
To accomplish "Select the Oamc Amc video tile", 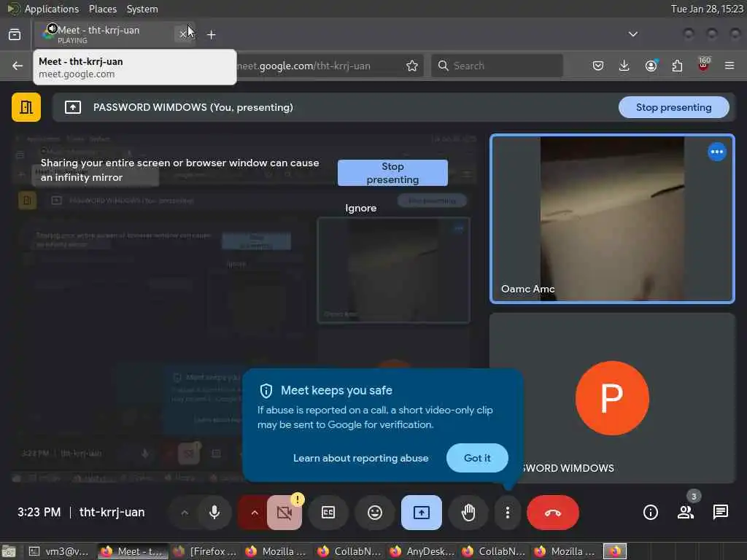I will point(612,219).
